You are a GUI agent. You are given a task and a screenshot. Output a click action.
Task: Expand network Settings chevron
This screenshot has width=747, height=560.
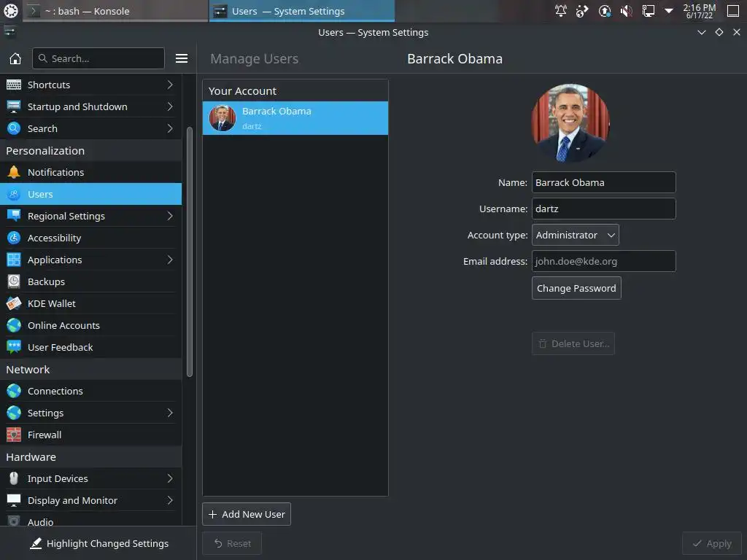click(169, 413)
